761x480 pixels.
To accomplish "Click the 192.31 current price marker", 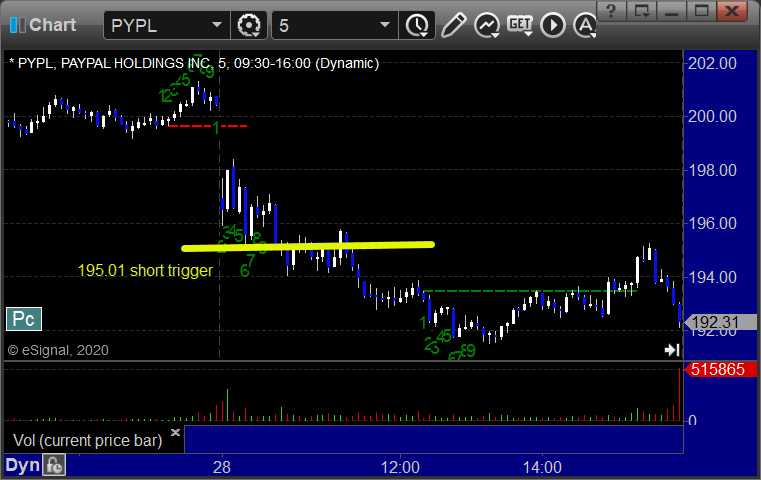I will click(x=720, y=322).
